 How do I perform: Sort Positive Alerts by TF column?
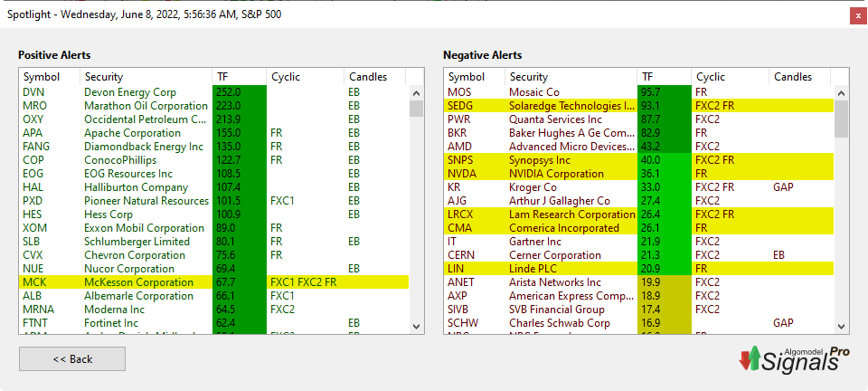[x=239, y=77]
